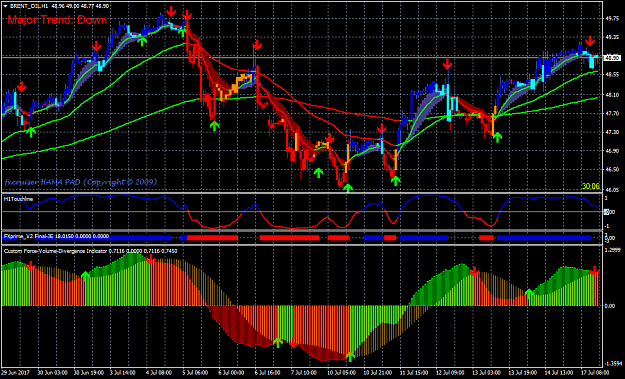Click the '14 Jul 13:00' time label
Image resolution: width=625 pixels, height=379 pixels.
558,373
